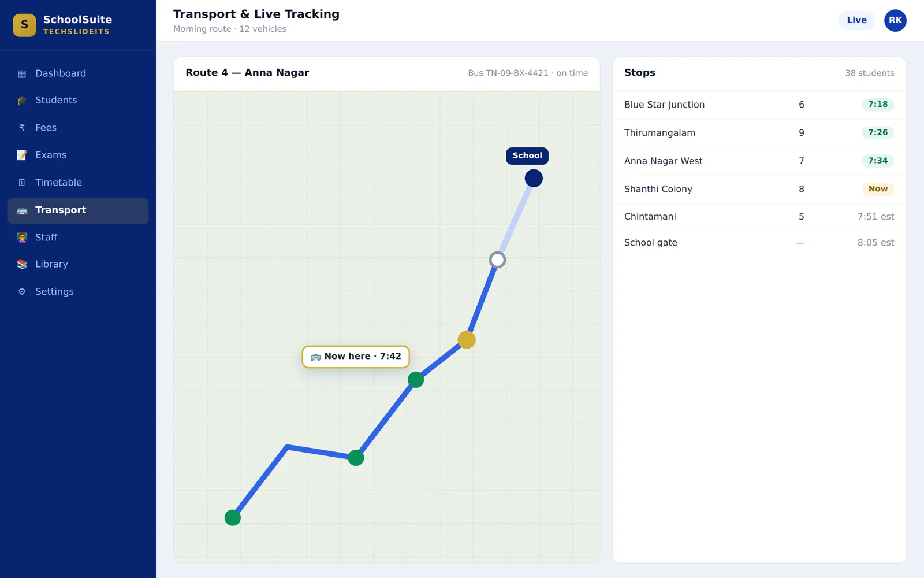Open the RK user avatar
This screenshot has height=578, width=924.
(x=895, y=20)
